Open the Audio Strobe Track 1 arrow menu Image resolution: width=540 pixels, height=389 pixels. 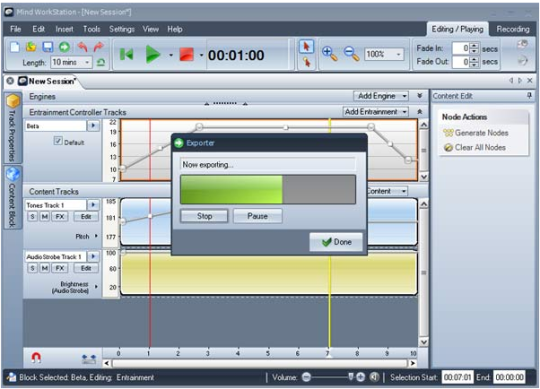(x=93, y=256)
